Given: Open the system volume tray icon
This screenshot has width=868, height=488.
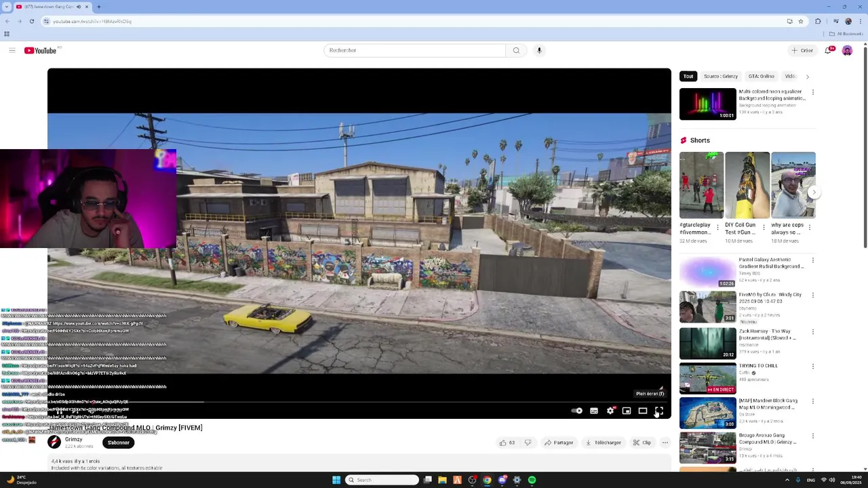Looking at the screenshot, I should [832, 480].
